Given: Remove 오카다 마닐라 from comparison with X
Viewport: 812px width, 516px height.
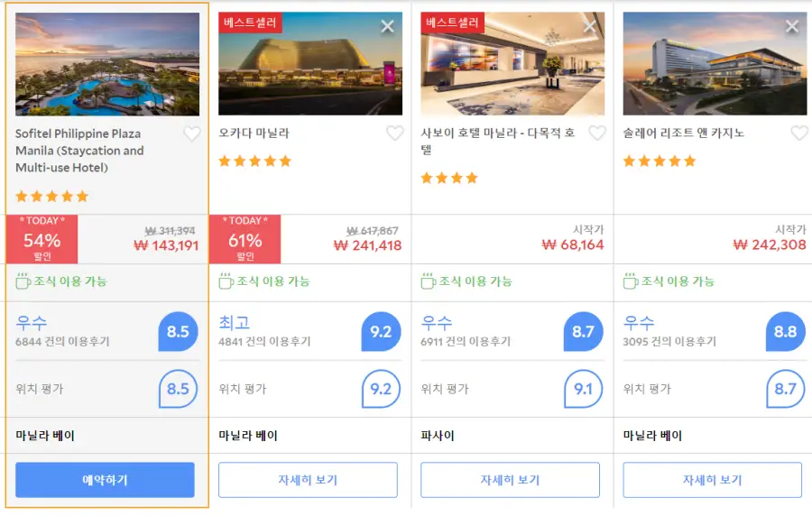Looking at the screenshot, I should tap(387, 26).
